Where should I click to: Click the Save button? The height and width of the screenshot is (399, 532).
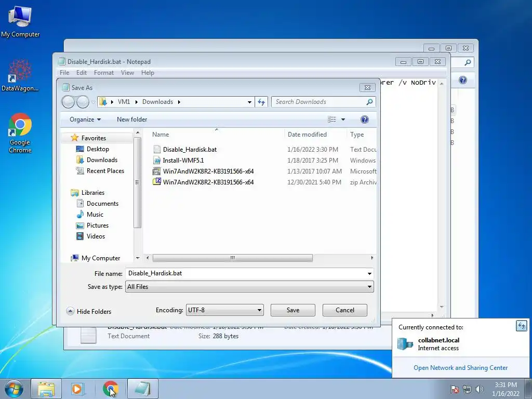[293, 310]
